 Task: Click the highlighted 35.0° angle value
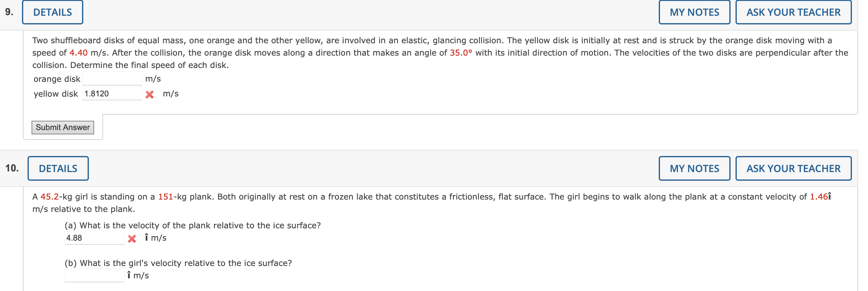click(x=461, y=53)
